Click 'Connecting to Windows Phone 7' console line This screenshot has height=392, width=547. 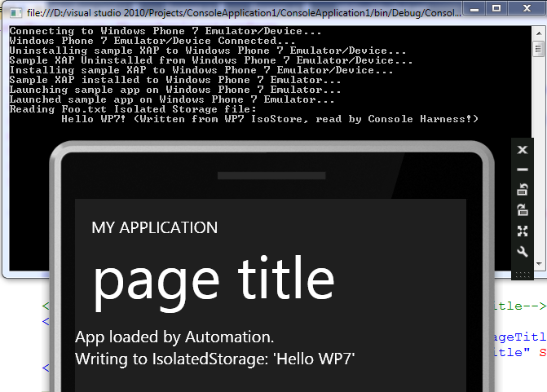coord(165,32)
